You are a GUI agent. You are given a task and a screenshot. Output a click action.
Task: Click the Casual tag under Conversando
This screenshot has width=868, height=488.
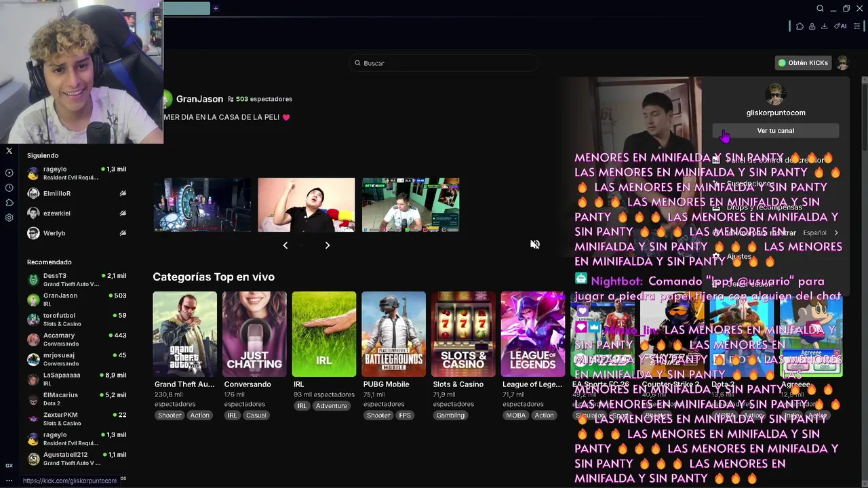(256, 415)
